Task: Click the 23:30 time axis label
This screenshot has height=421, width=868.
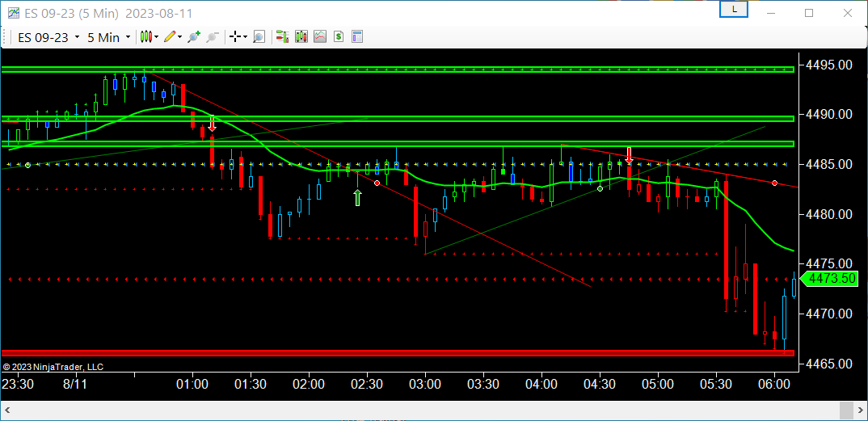Action: click(x=17, y=384)
